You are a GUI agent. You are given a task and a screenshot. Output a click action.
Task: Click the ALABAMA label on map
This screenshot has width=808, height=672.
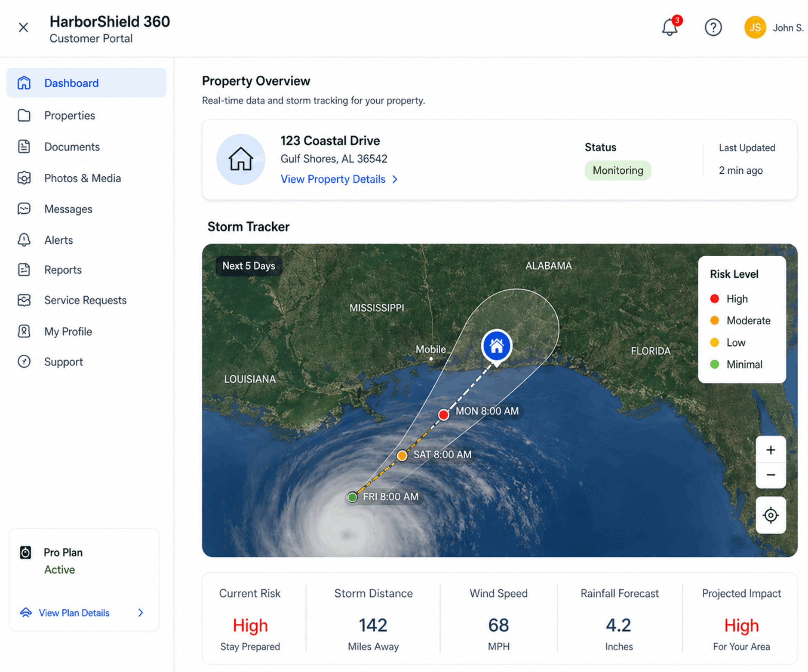coord(548,266)
